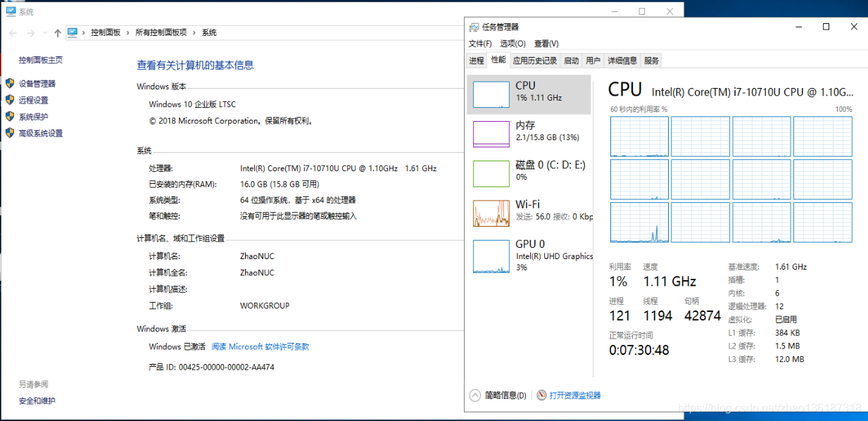868x421 pixels.
Task: Select 系统 breadcrumb in address bar
Action: [209, 32]
